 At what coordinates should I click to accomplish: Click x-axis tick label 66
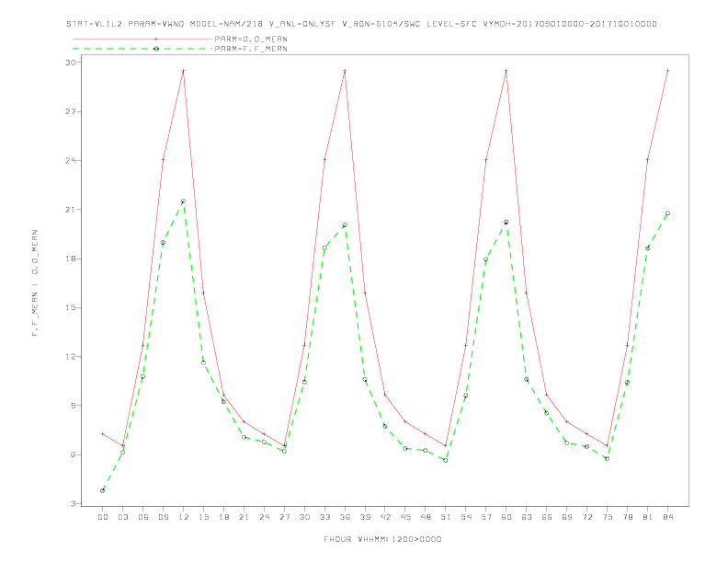tap(547, 517)
